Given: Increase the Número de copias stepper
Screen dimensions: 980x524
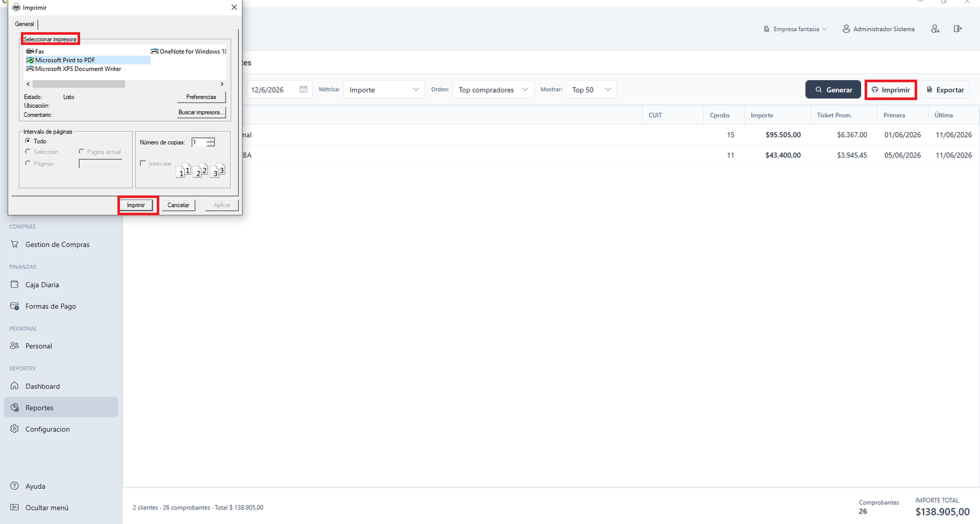Looking at the screenshot, I should (x=211, y=140).
